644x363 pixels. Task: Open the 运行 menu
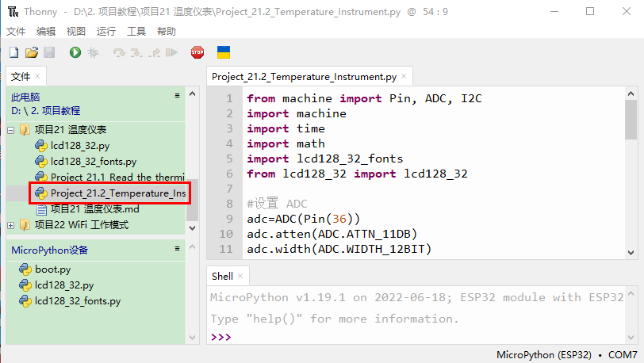(x=105, y=32)
